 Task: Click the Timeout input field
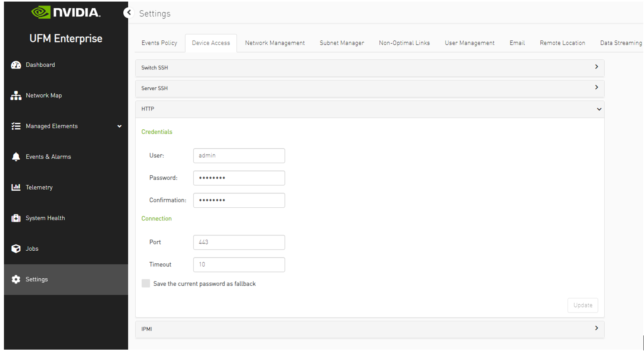[239, 264]
